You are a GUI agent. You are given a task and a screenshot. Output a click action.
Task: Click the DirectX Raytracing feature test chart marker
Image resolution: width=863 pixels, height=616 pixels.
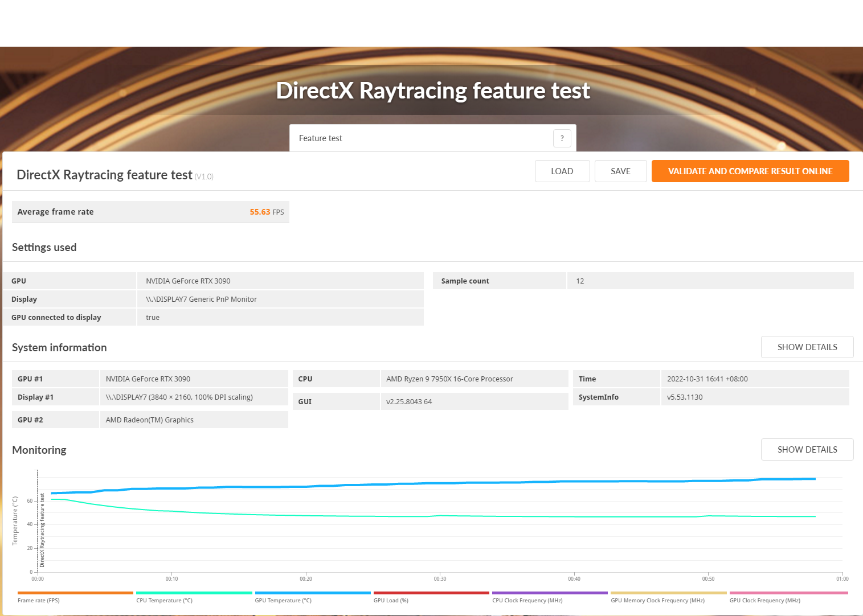[x=42, y=529]
